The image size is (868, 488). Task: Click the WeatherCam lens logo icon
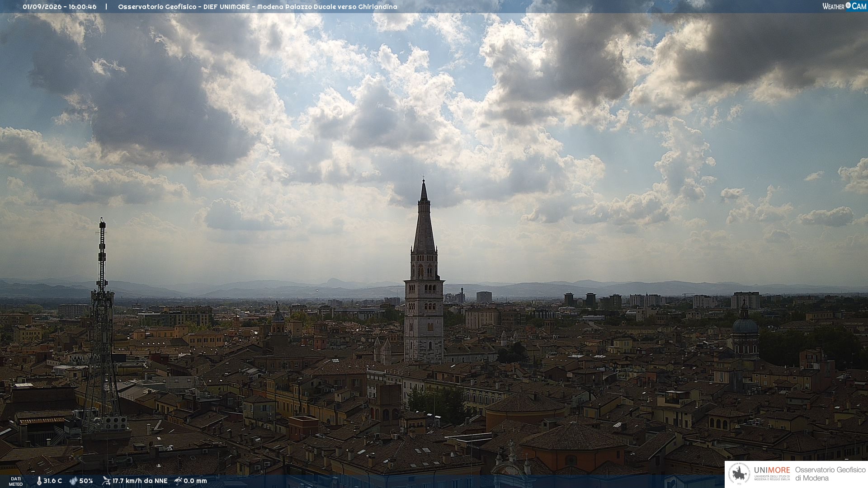(848, 5)
